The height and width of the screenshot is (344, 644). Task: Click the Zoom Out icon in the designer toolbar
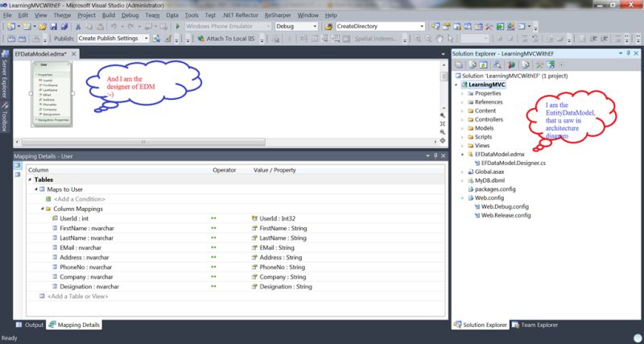(x=428, y=39)
